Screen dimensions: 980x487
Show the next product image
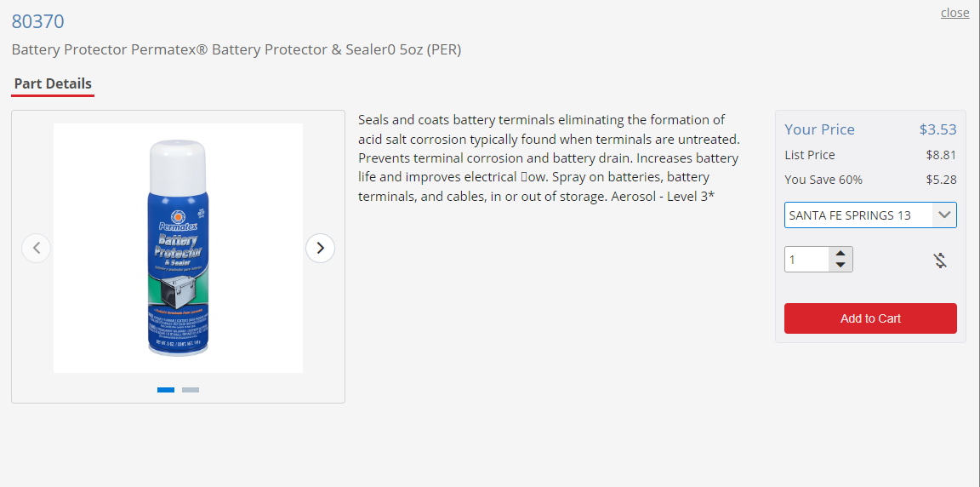pos(320,249)
